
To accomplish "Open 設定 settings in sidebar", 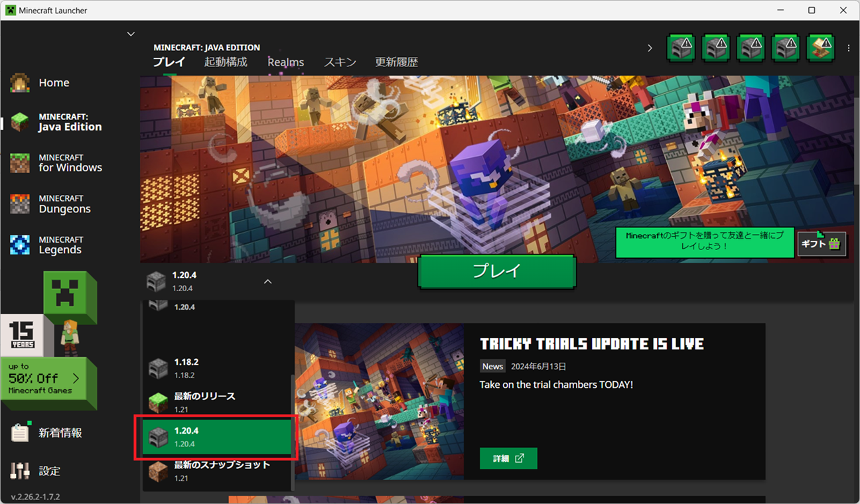I will [49, 472].
